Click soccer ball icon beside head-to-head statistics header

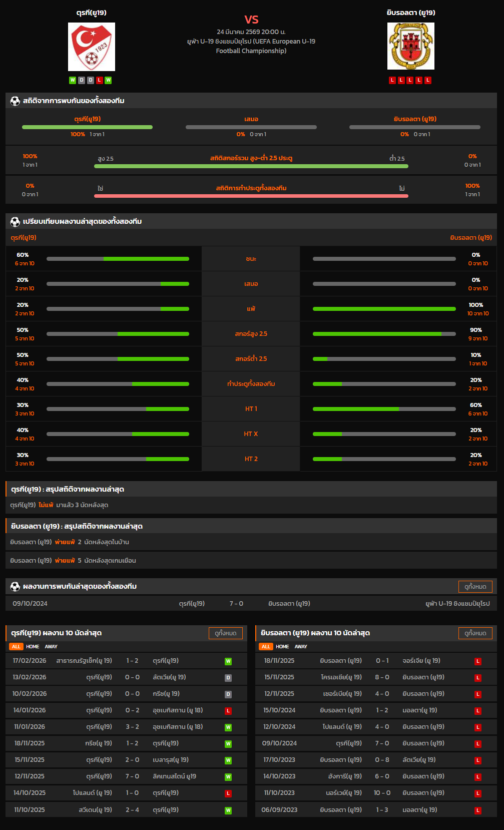point(15,101)
